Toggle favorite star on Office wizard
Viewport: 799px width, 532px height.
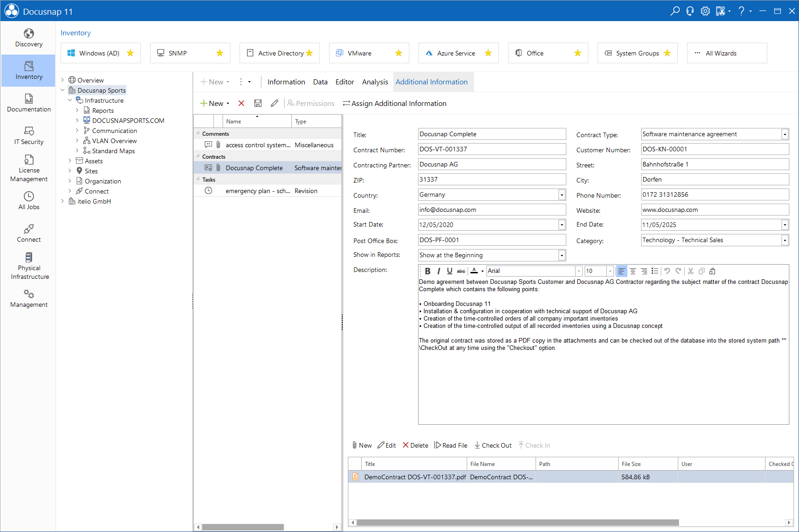click(578, 53)
